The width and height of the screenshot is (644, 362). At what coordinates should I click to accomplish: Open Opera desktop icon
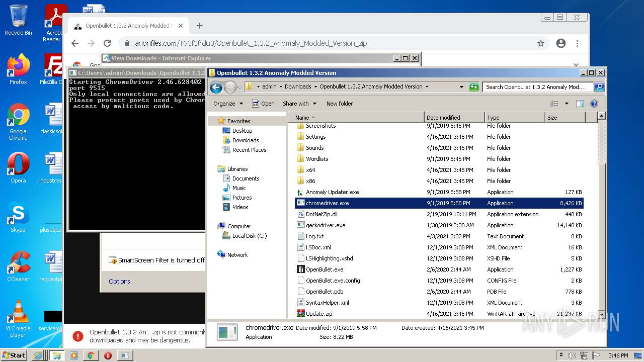coord(18,168)
